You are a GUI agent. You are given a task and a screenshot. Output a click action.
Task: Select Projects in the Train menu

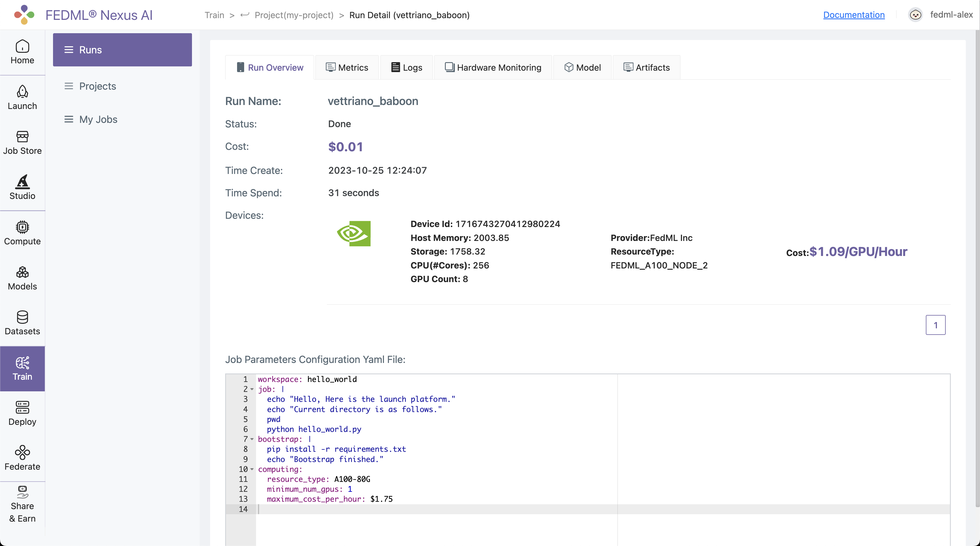97,86
